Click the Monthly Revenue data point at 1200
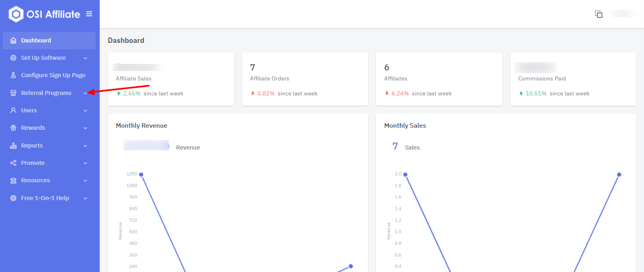This screenshot has width=644, height=272. tap(141, 175)
